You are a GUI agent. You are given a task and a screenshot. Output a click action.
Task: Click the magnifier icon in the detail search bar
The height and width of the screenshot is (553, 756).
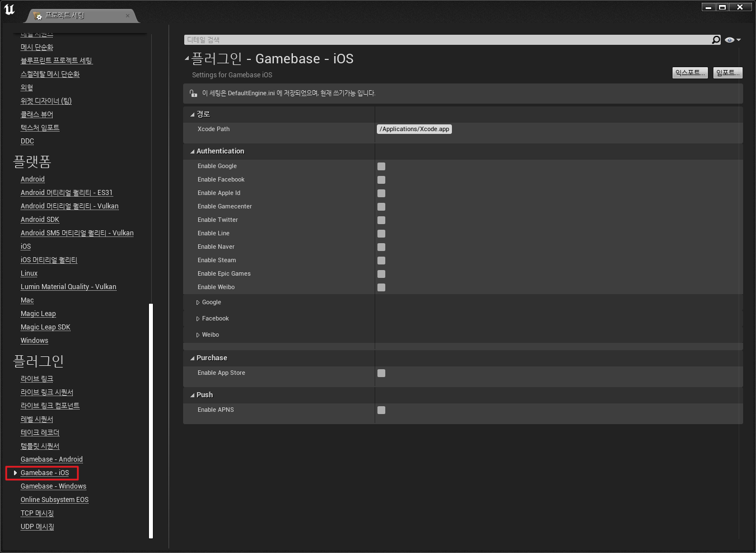pos(716,40)
